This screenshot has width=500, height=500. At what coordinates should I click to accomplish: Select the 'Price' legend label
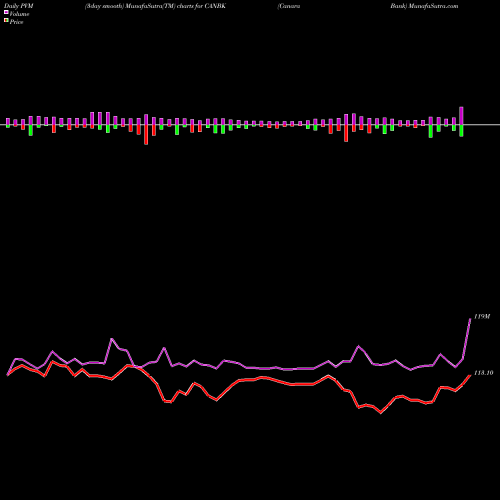click(16, 22)
